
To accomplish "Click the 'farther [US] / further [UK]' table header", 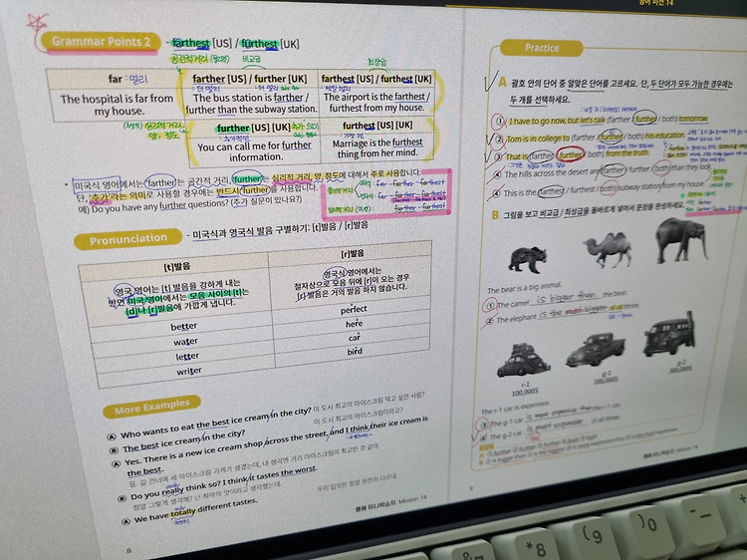I will [250, 79].
